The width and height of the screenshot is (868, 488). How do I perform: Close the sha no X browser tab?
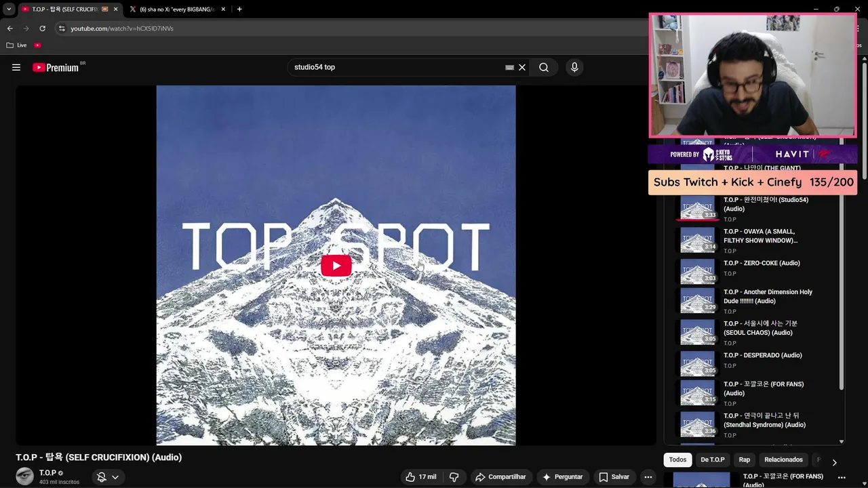[x=223, y=9]
